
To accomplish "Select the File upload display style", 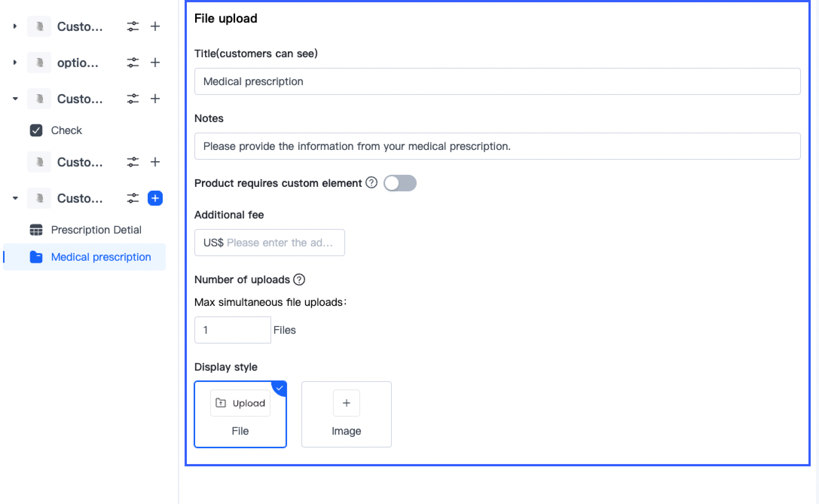I will [x=240, y=414].
